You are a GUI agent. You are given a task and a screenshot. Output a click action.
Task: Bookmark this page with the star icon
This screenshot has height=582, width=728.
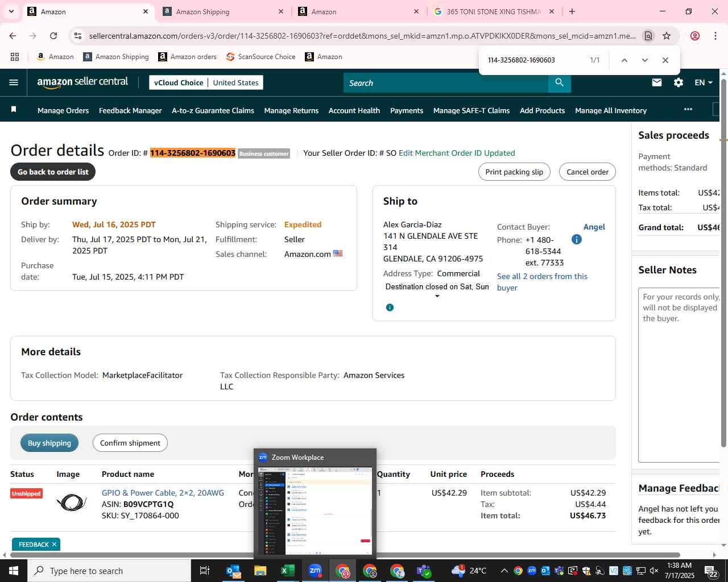coord(667,36)
